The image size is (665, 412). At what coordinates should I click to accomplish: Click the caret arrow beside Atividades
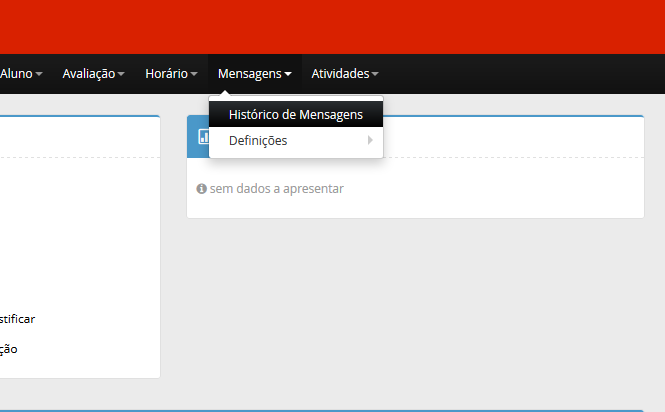pyautogui.click(x=375, y=74)
